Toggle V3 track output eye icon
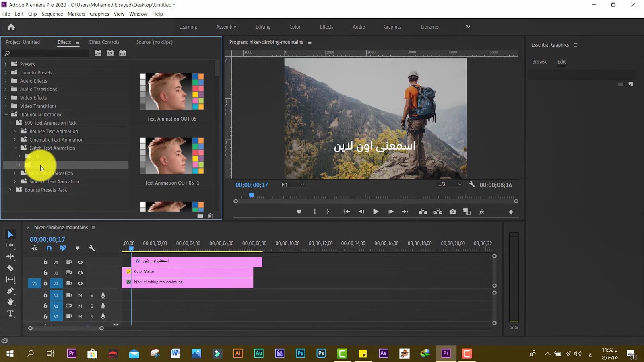This screenshot has height=362, width=644. (80, 262)
